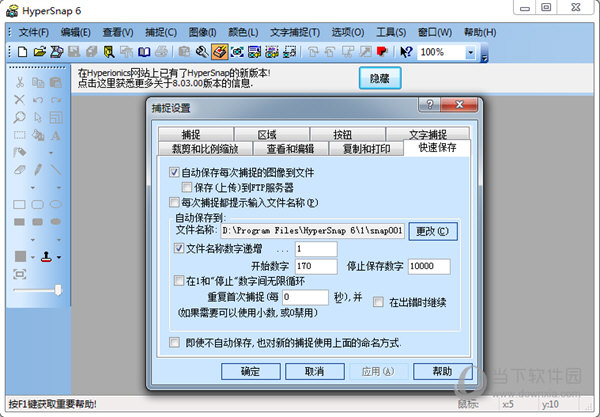Viewport: 600px width, 417px height.
Task: Click the scanner acquire image icon
Action: (57, 52)
